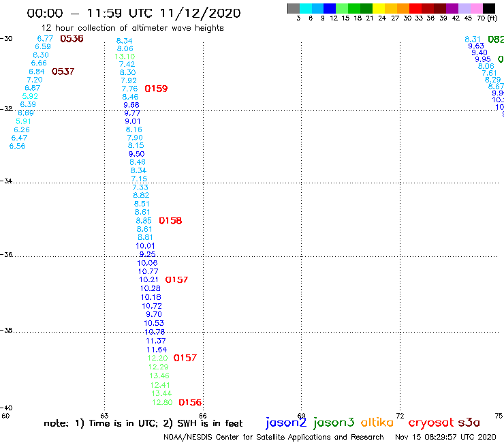Select the wave height value 13.46
The height and width of the screenshot is (443, 504).
click(159, 376)
